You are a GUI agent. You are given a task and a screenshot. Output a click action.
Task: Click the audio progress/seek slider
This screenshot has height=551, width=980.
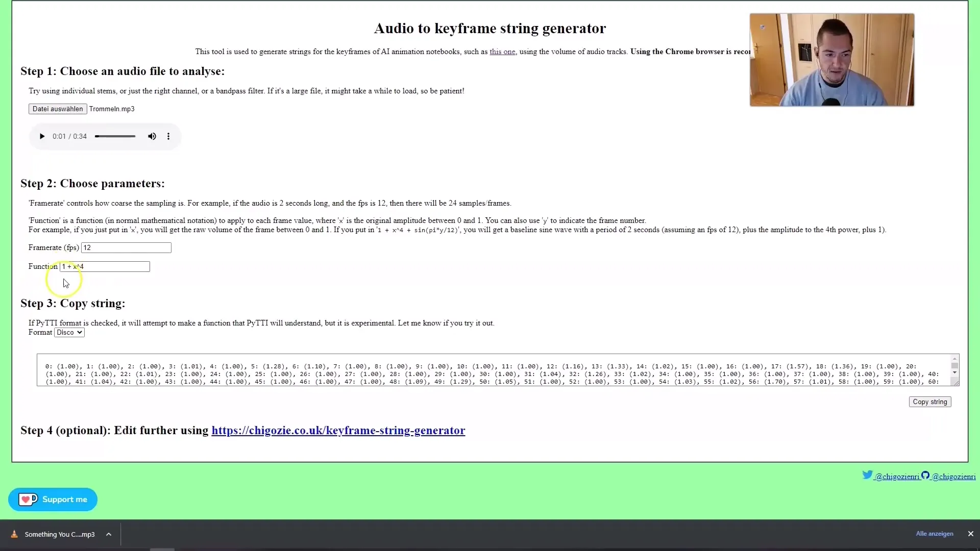(x=115, y=136)
